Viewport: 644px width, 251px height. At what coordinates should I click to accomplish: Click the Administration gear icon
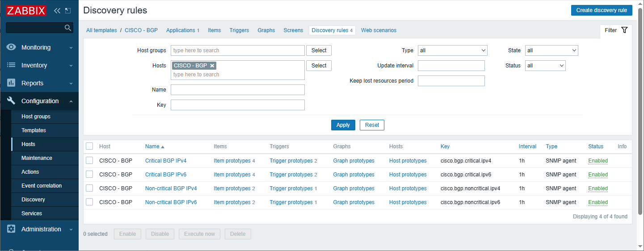point(11,229)
